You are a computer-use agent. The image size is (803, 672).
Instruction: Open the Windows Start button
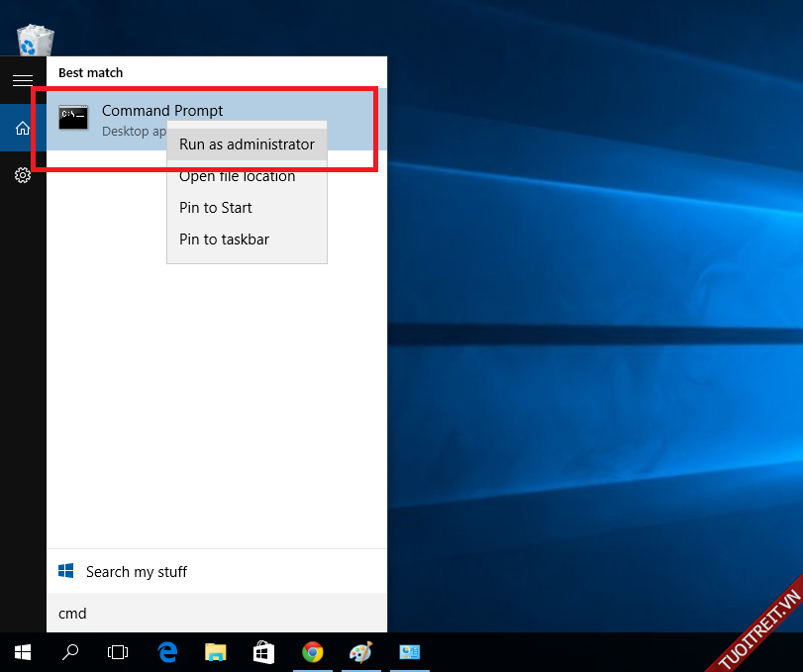23,652
